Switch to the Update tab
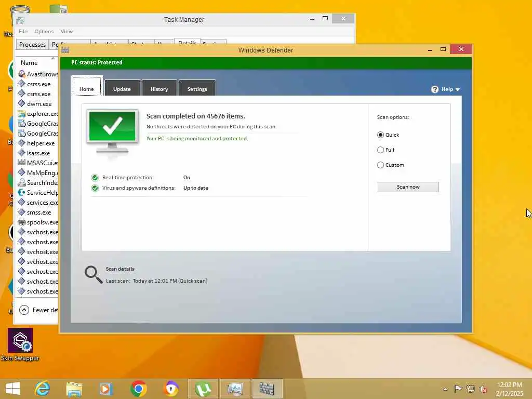532x399 pixels. [x=122, y=89]
